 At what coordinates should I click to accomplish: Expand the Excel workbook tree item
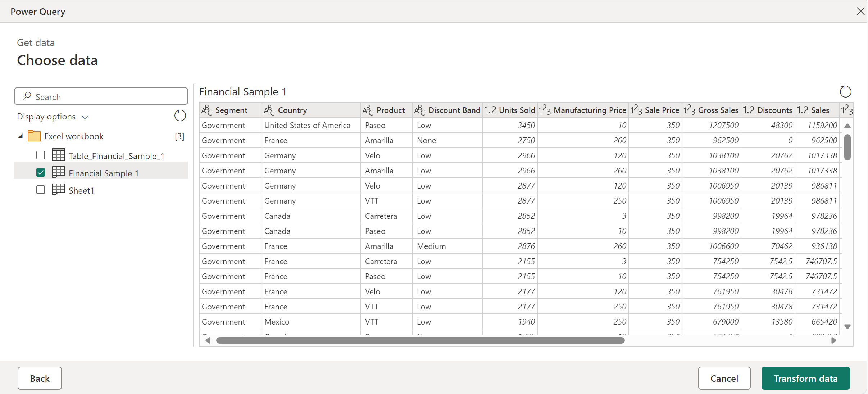point(20,136)
